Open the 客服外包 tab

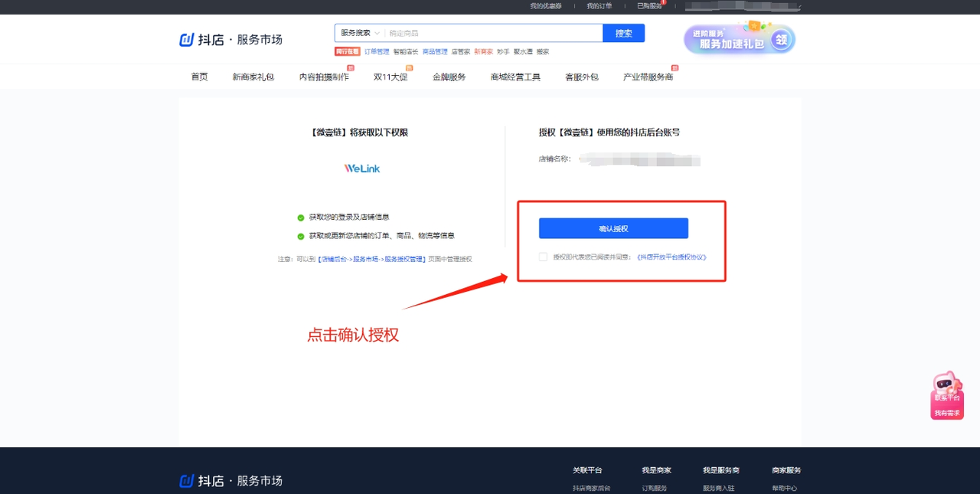click(x=582, y=77)
